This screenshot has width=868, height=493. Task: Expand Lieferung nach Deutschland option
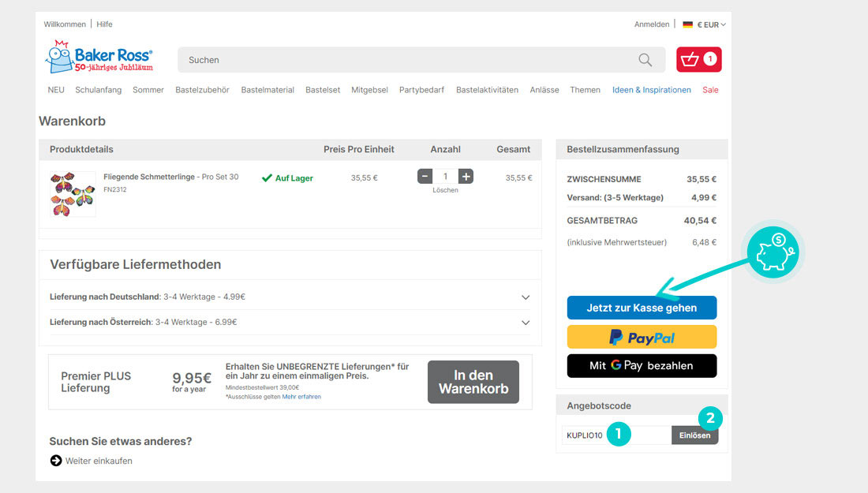coord(526,297)
